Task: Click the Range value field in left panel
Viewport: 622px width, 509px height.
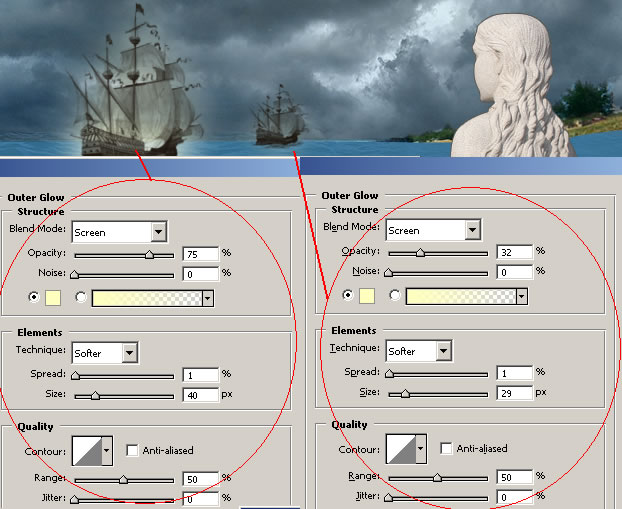Action: [x=201, y=479]
